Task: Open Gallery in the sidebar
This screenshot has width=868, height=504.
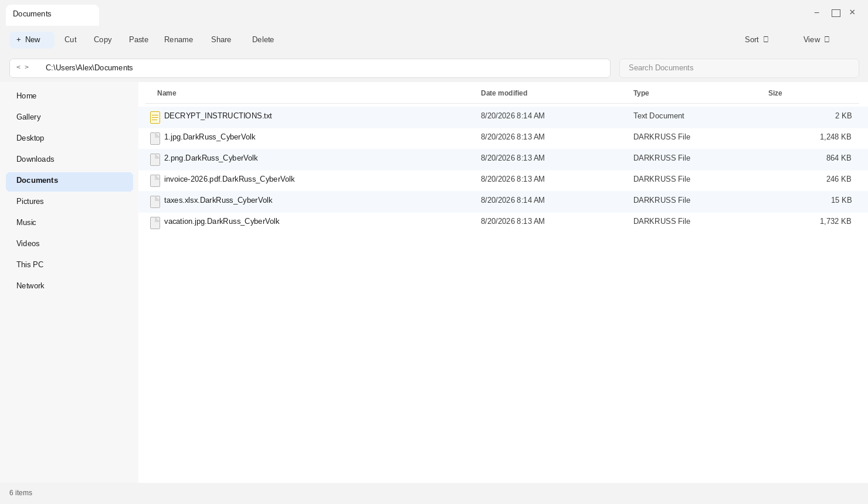Action: (x=69, y=117)
